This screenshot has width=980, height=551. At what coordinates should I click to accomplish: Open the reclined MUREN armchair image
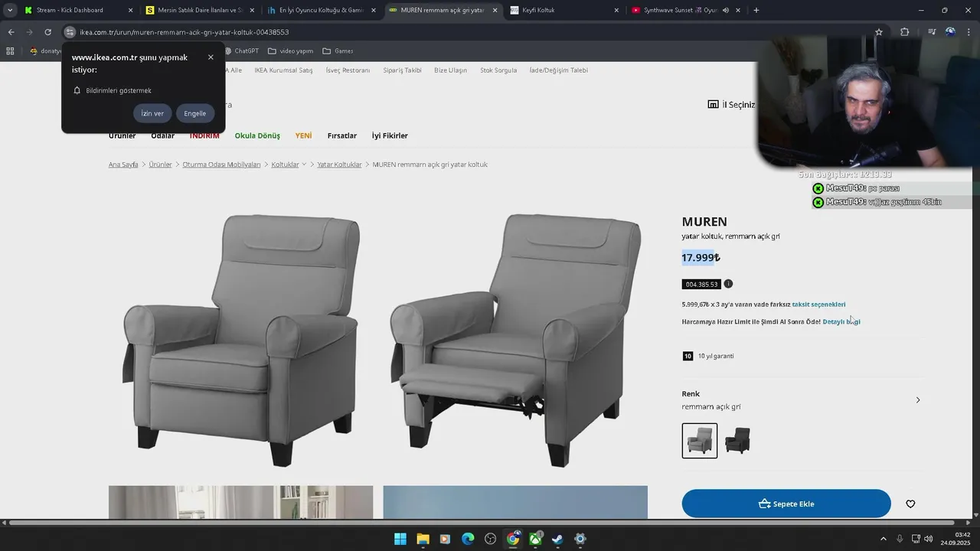click(515, 341)
